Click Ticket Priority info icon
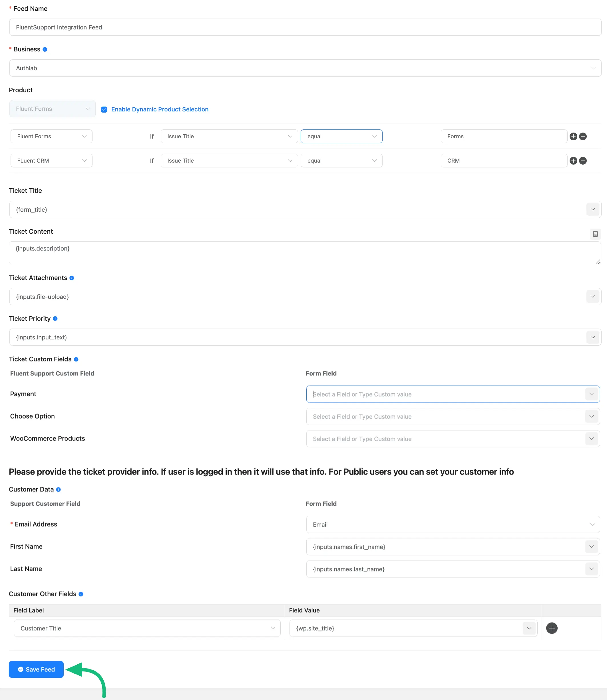This screenshot has height=700, width=607. pyautogui.click(x=55, y=319)
